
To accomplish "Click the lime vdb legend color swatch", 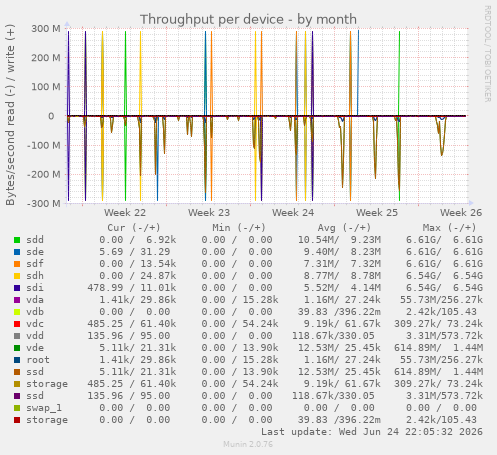I will (x=17, y=312).
